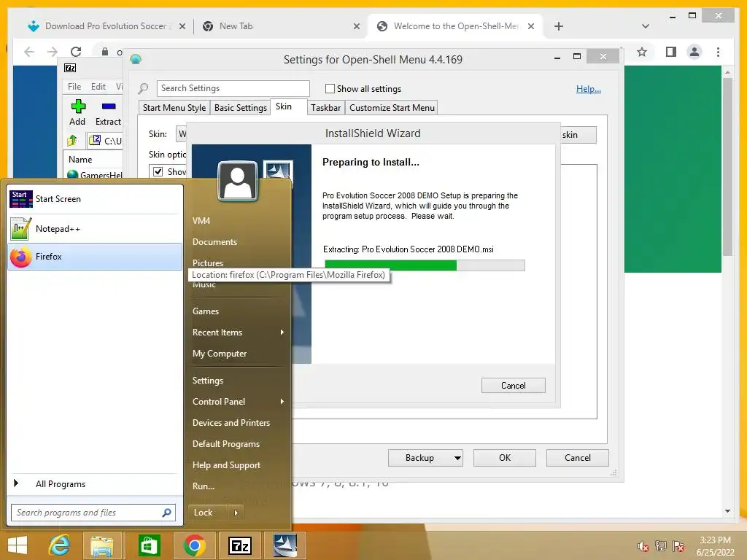Screen dimensions: 747x560
Task: Open Documents from Start menu
Action: (x=215, y=242)
